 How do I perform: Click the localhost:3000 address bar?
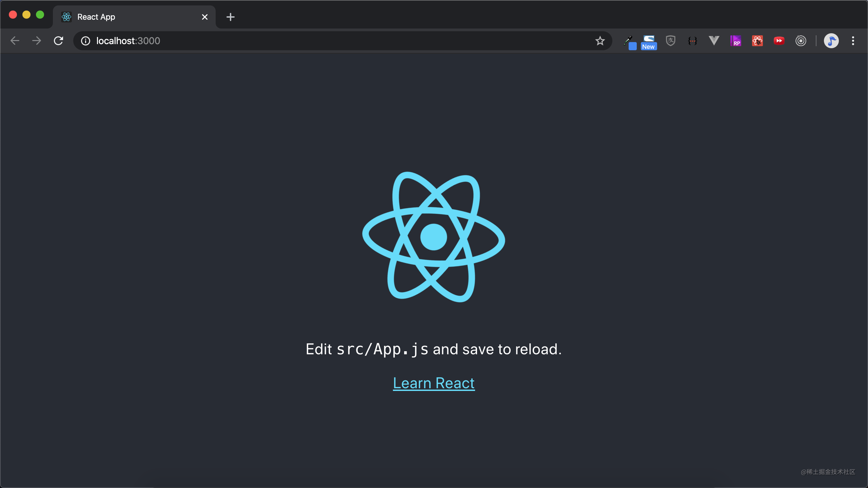tap(342, 41)
